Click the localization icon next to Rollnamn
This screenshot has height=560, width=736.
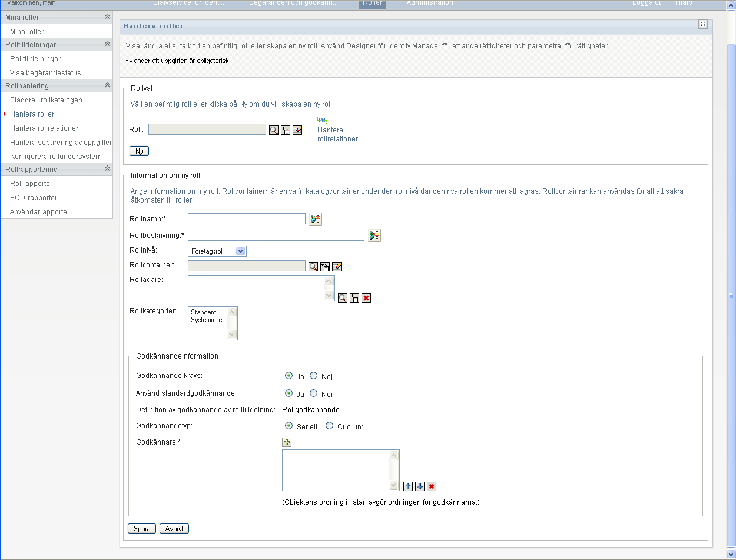(x=316, y=220)
